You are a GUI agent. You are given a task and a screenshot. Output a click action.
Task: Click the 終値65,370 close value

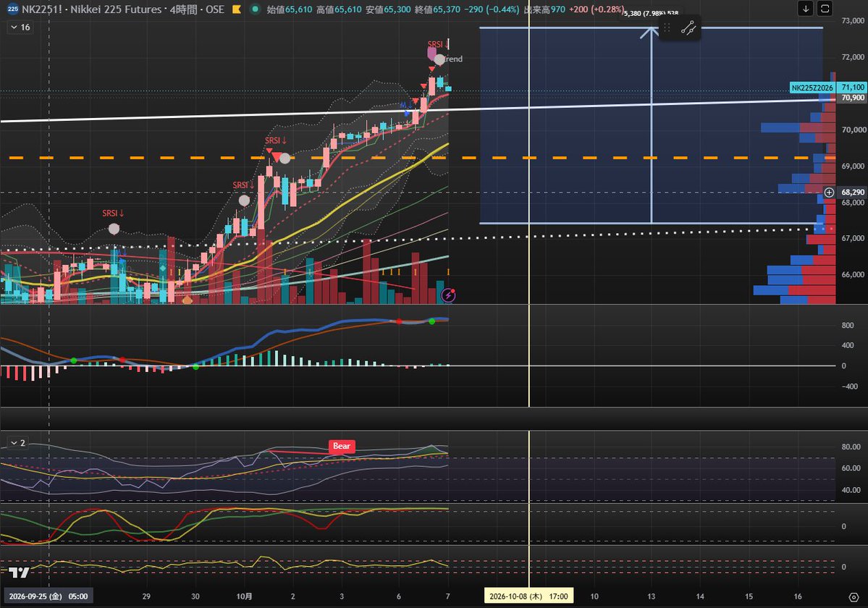click(437, 9)
